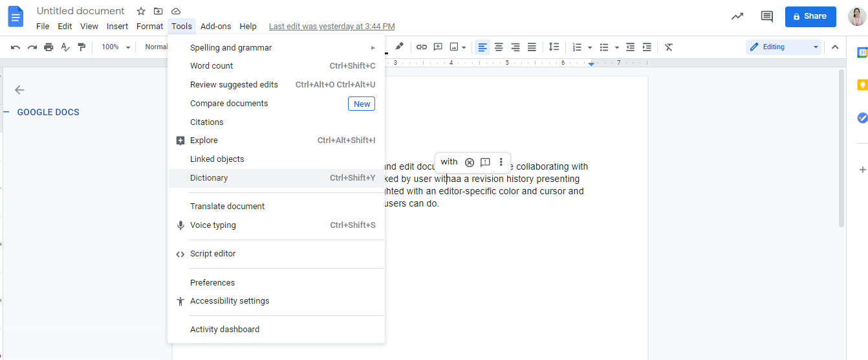Accept the 'with' spelling suggestion
The width and height of the screenshot is (868, 360).
[449, 162]
